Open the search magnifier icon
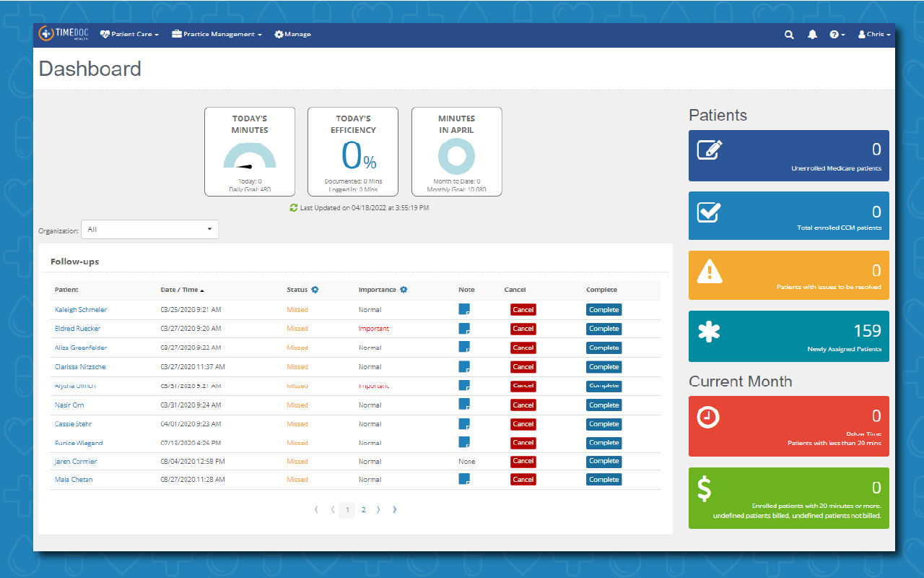 coord(789,35)
